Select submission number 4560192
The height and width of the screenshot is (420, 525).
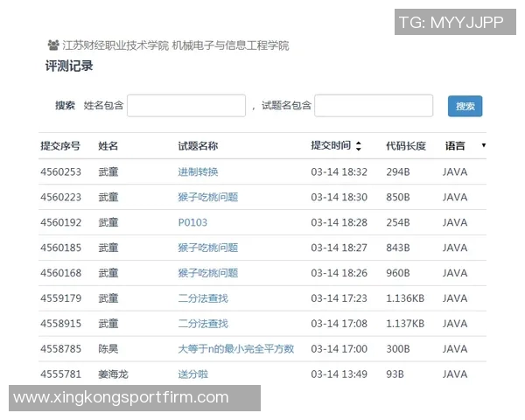61,222
